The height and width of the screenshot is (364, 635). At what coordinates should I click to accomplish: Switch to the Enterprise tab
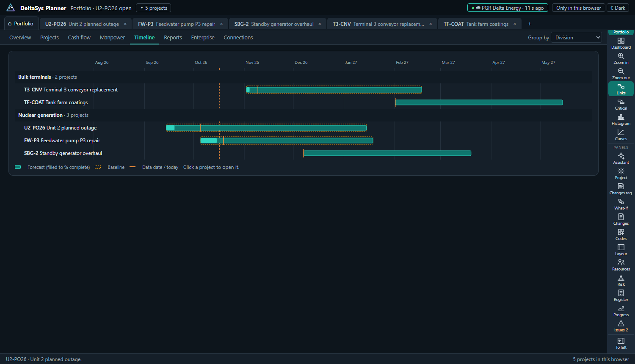click(x=203, y=37)
